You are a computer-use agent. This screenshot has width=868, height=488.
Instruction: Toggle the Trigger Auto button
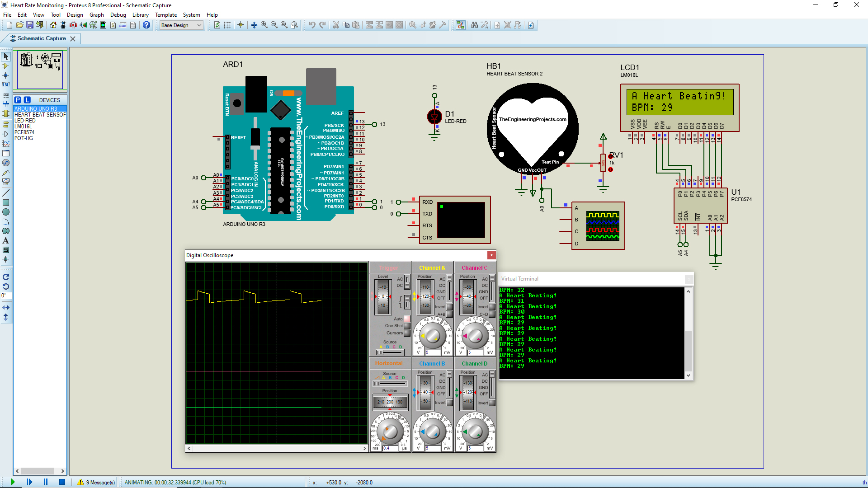coord(407,319)
